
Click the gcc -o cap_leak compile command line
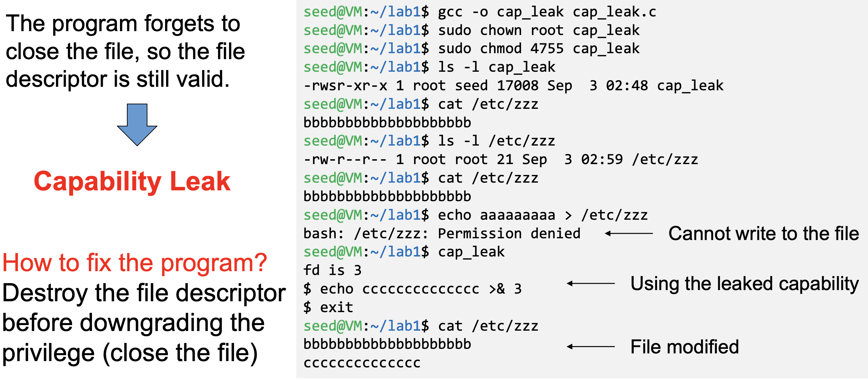479,12
